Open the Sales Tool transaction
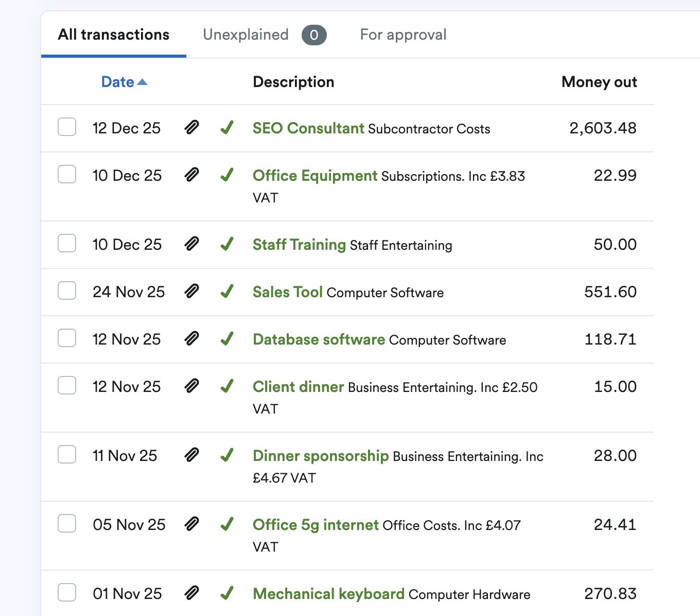700x616 pixels. point(287,292)
